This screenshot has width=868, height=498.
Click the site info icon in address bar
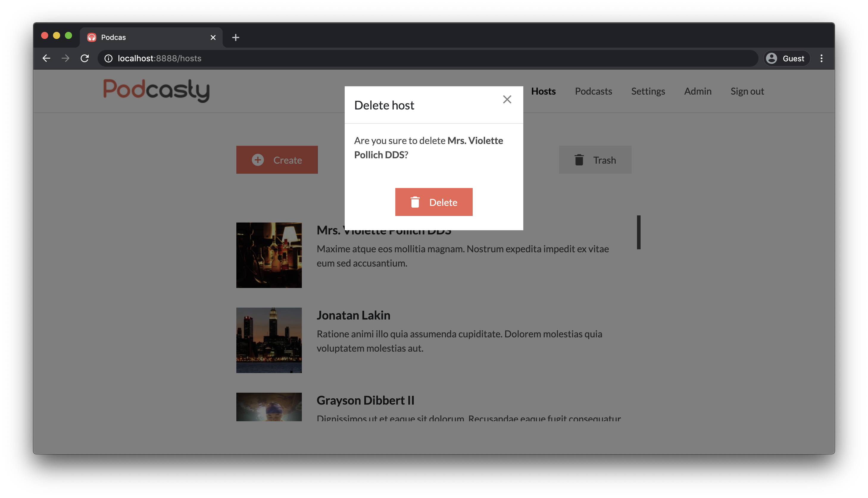pyautogui.click(x=108, y=59)
